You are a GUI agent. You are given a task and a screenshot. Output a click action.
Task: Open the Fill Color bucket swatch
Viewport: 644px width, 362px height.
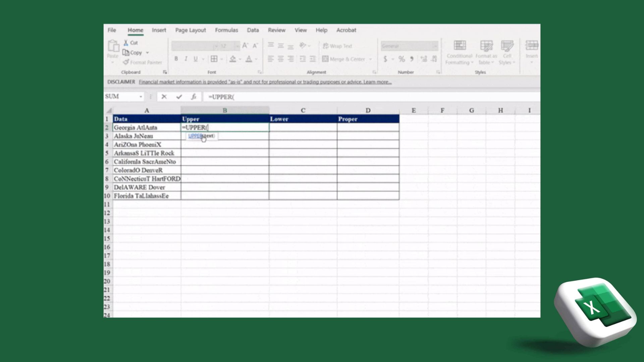[x=233, y=59]
